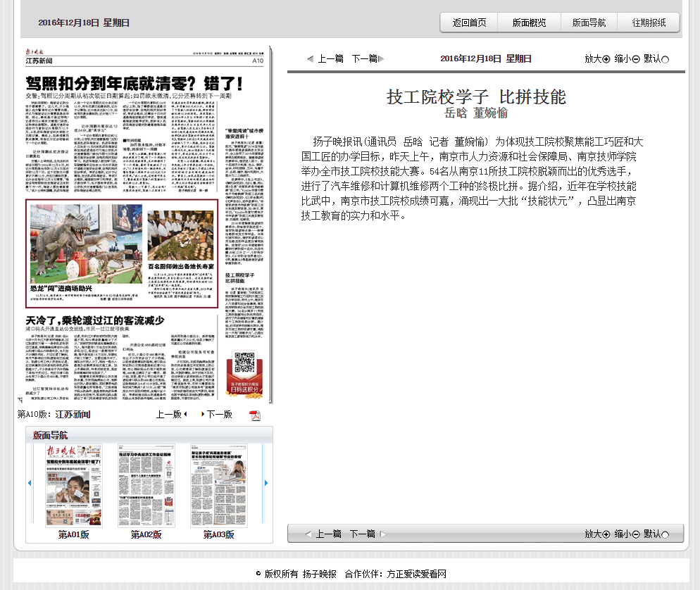This screenshot has height=590, width=700.
Task: Open the 第A01版 page thumbnail
Action: 73,485
